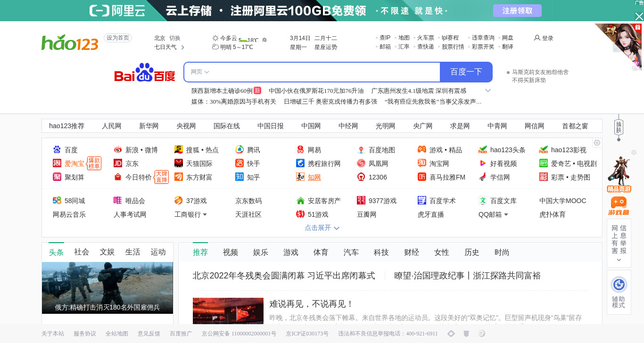Screen dimensions: 644x343
Task: Click the 大牌直降 badge
Action: tap(162, 177)
